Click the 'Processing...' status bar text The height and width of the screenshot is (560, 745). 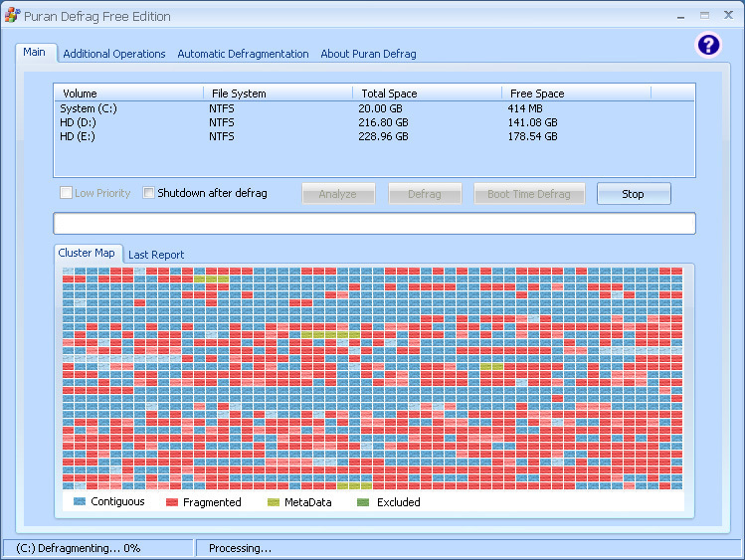point(240,548)
